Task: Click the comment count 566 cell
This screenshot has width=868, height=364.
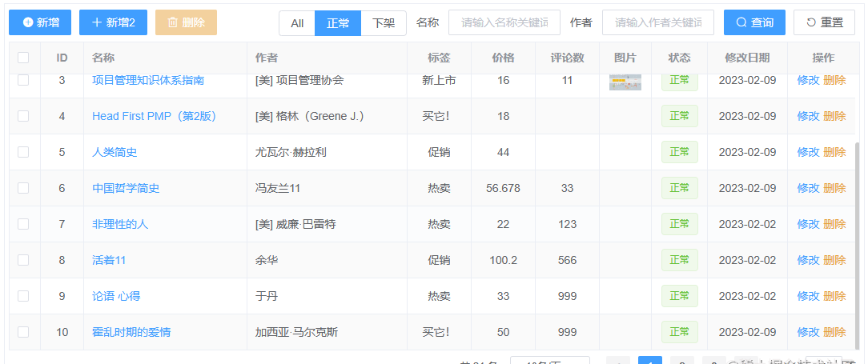Action: [568, 260]
